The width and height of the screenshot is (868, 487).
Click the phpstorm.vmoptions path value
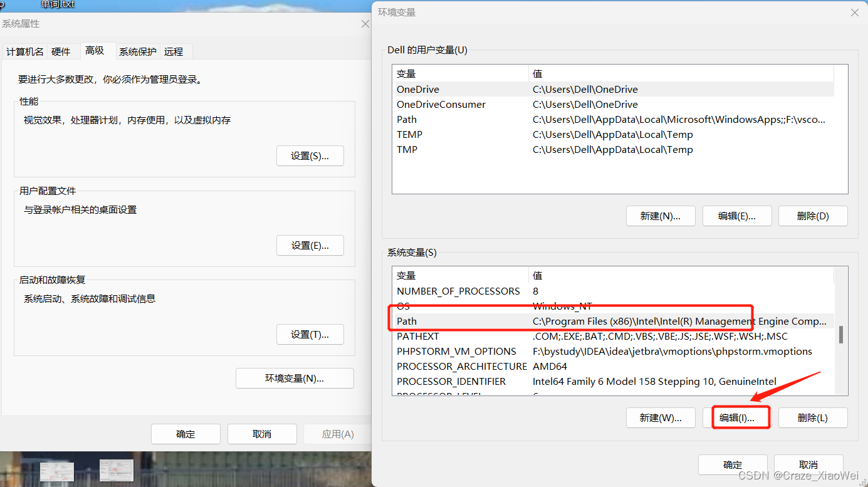tap(672, 352)
